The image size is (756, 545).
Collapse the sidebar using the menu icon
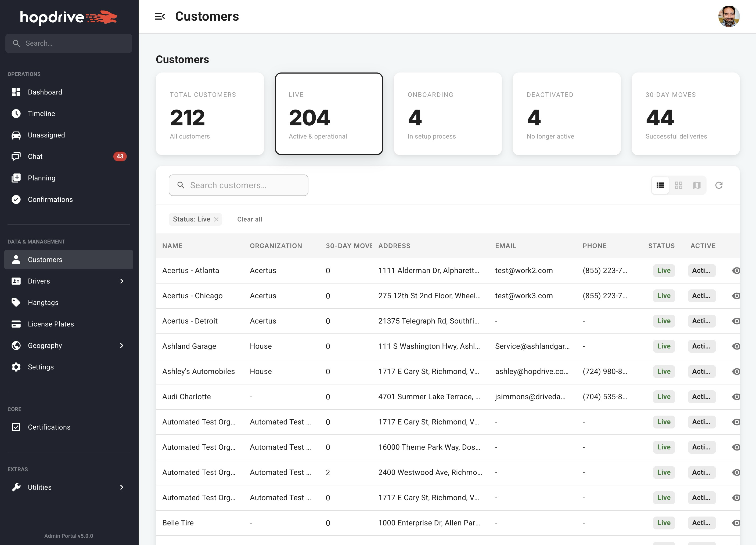point(160,16)
